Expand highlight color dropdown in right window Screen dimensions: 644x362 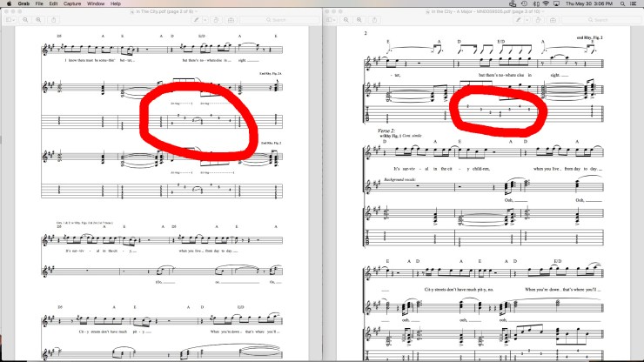pyautogui.click(x=527, y=20)
